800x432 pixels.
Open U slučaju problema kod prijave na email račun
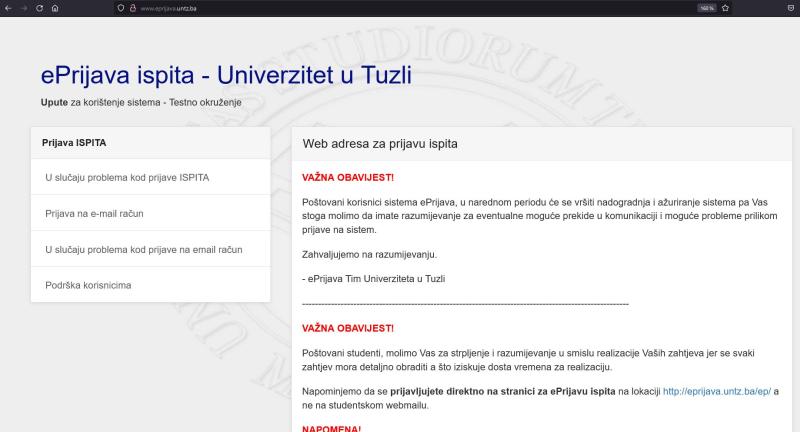coord(151,249)
